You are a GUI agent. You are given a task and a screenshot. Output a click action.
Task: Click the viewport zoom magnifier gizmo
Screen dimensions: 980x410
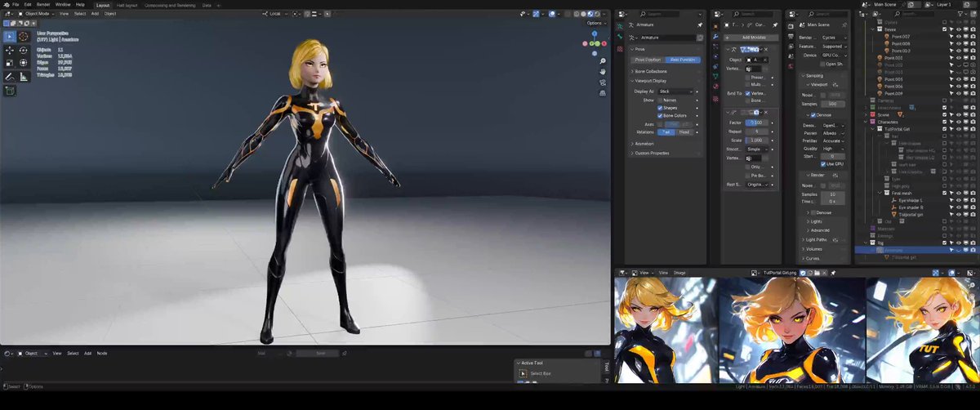tap(602, 60)
